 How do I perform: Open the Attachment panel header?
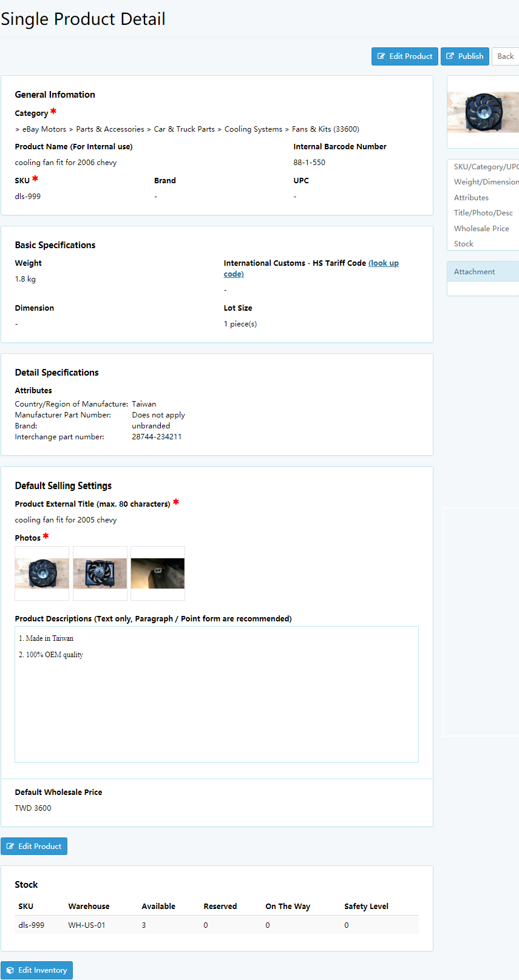pos(483,271)
